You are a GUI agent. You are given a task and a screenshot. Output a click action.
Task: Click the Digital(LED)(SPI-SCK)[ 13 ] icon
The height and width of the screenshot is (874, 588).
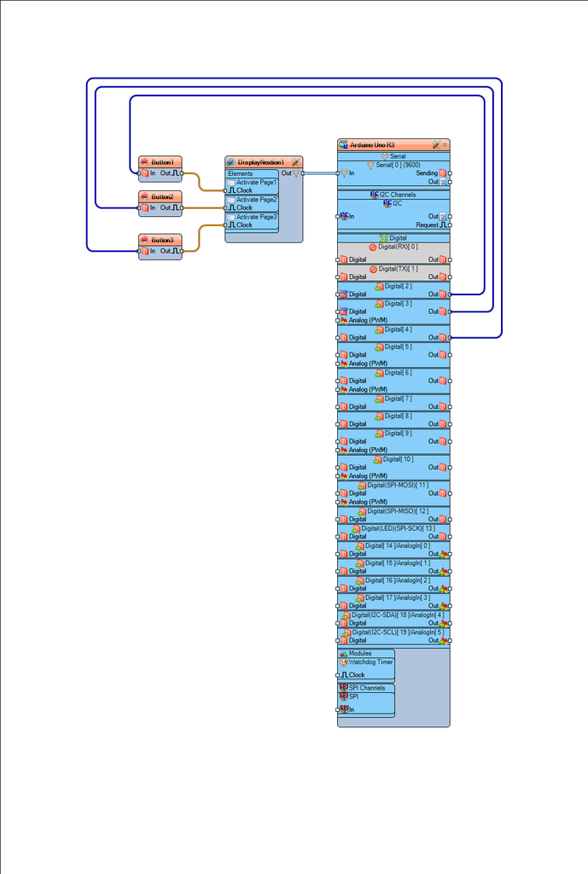click(x=356, y=529)
